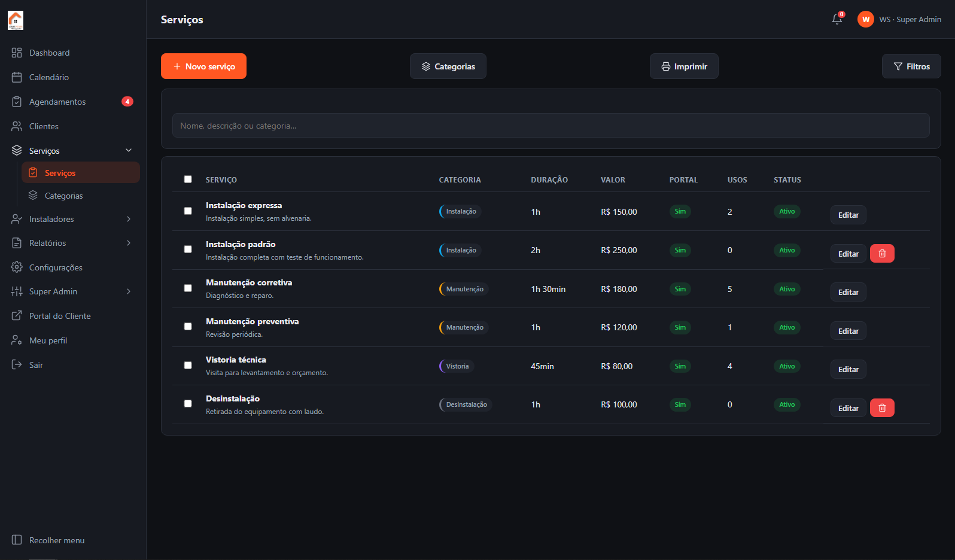This screenshot has height=560, width=955.
Task: Delete the Instalação padrão service
Action: pyautogui.click(x=882, y=254)
